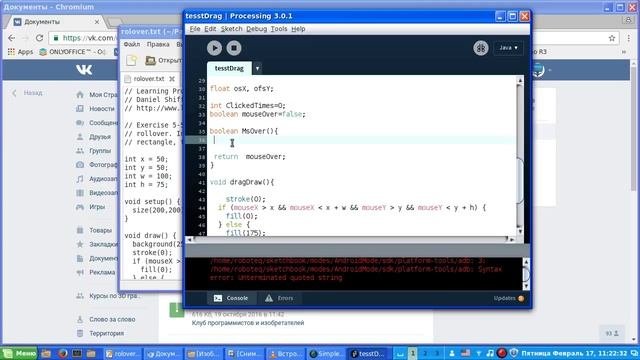
Task: Click the Назад back link on VK
Action: (x=28, y=93)
